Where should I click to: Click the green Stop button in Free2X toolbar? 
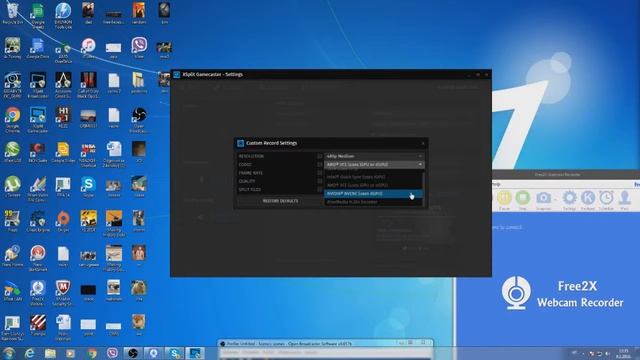click(522, 200)
